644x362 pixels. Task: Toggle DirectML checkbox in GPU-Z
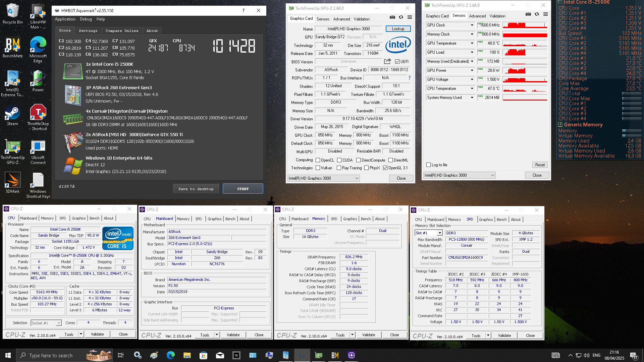click(390, 160)
